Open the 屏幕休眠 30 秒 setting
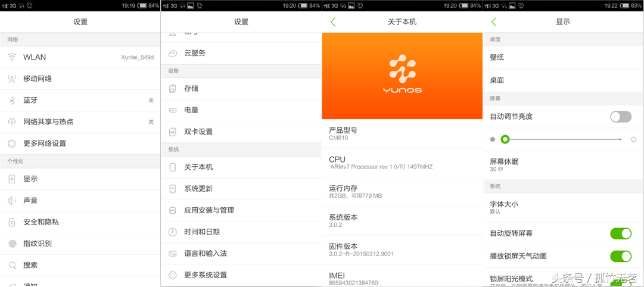The image size is (644, 287). pos(564,165)
